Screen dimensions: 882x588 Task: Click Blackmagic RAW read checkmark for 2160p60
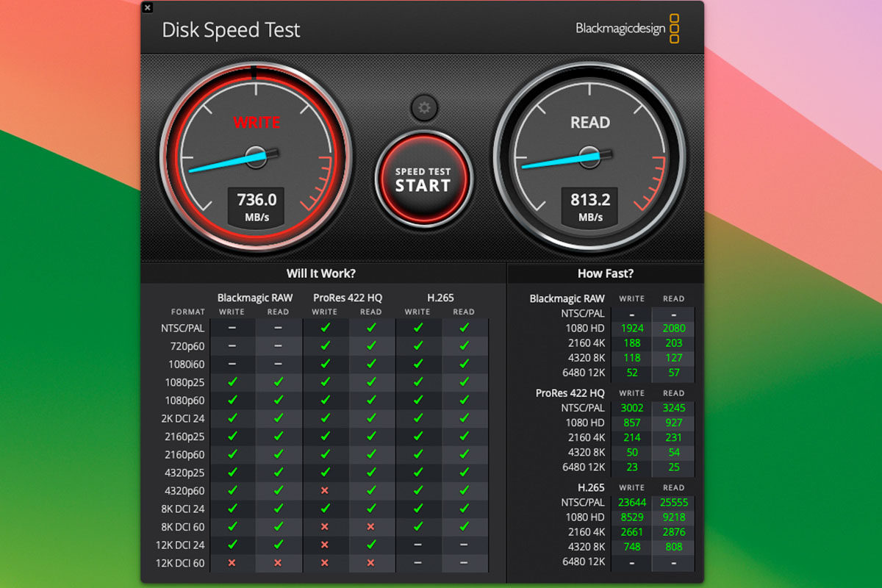point(278,454)
